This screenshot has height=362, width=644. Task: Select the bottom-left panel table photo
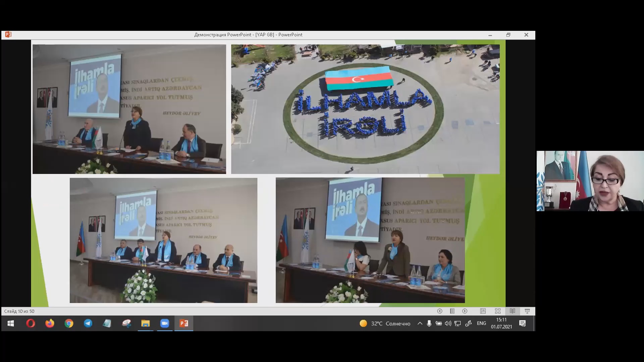click(163, 240)
